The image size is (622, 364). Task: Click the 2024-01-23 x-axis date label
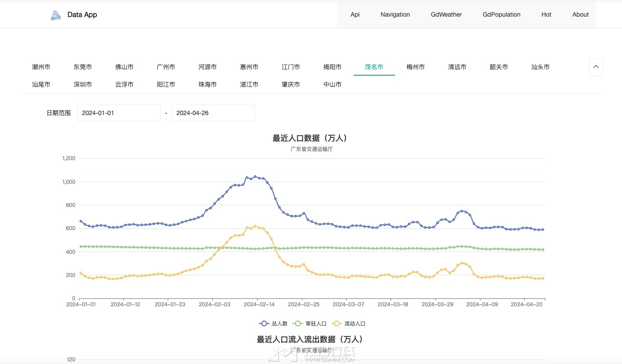(x=170, y=304)
